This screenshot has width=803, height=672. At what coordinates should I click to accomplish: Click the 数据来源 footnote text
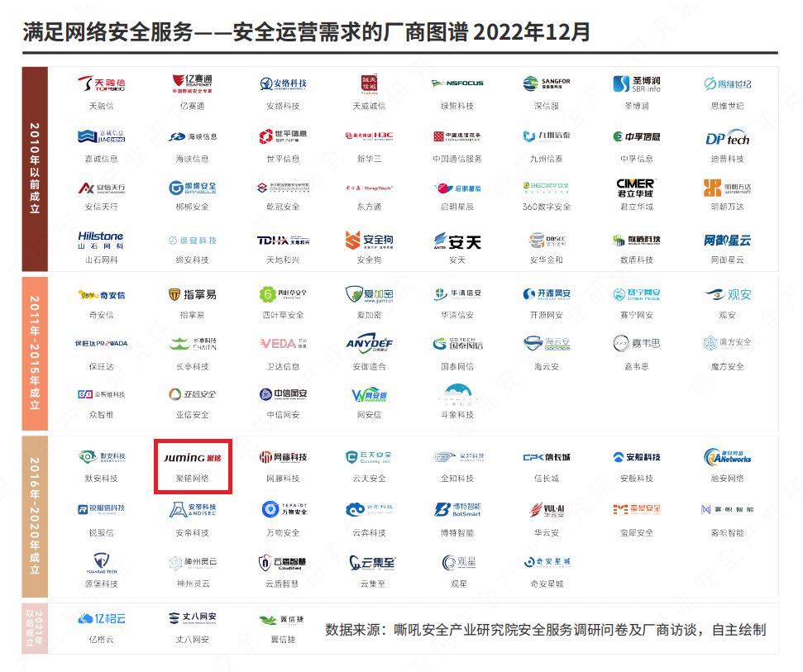tap(545, 630)
